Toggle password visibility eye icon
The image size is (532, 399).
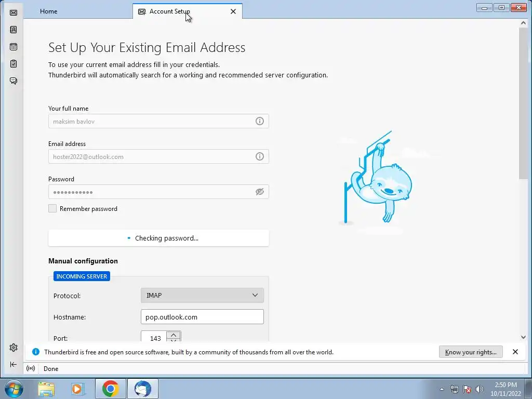[260, 192]
